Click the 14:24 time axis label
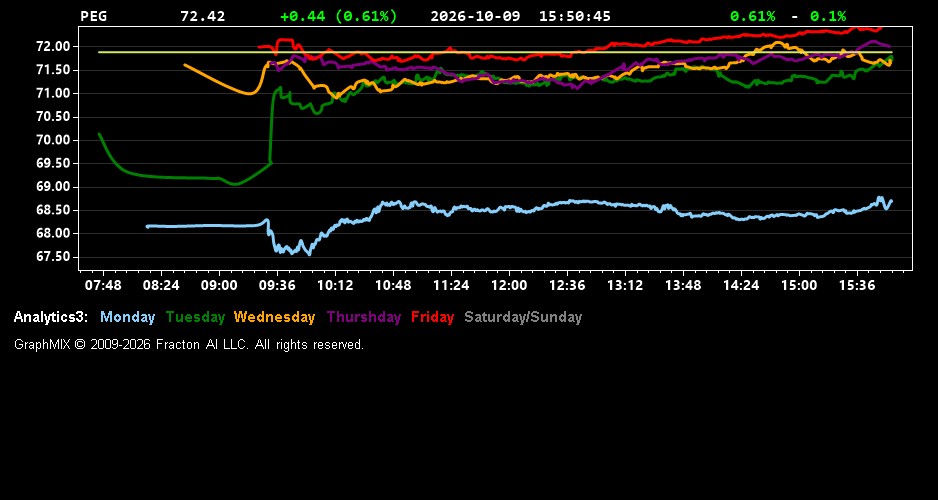This screenshot has width=938, height=500. tap(741, 285)
